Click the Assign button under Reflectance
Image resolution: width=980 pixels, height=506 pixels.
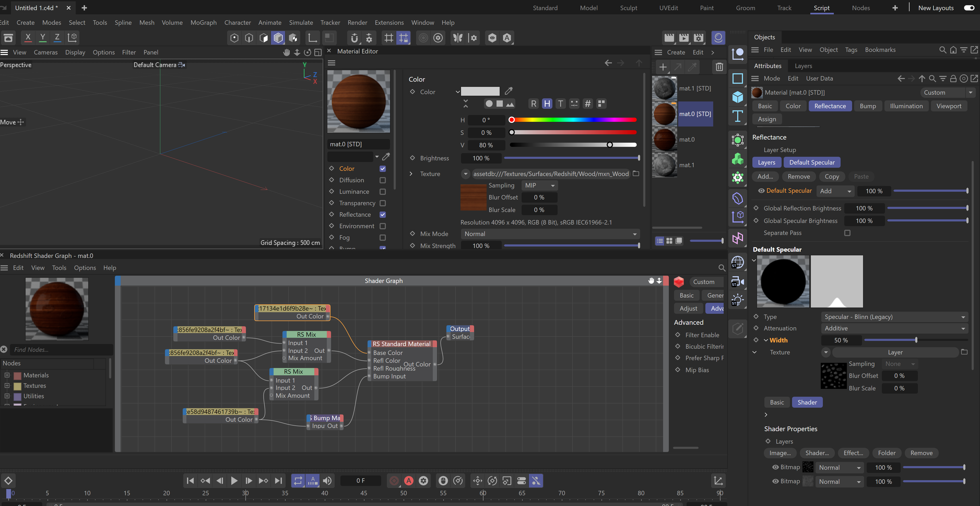[767, 119]
